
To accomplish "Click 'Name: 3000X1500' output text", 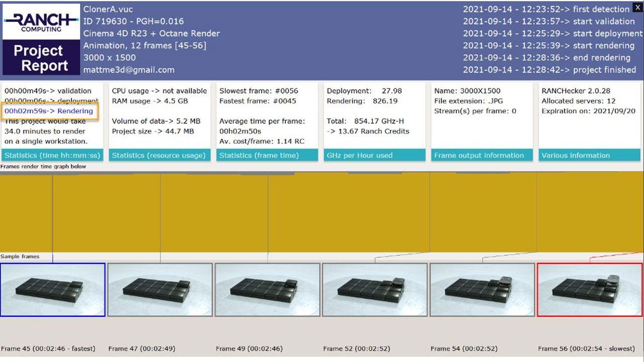I will tap(466, 90).
